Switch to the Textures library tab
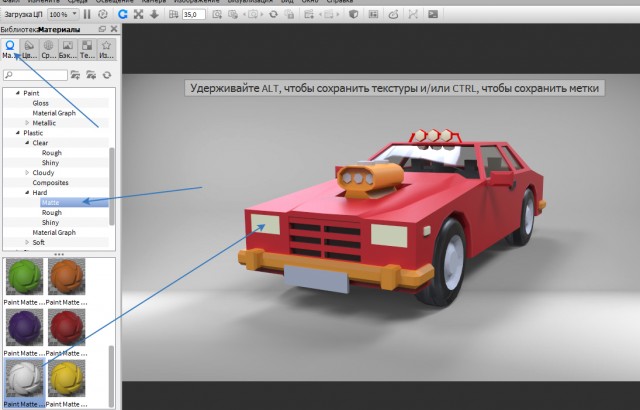This screenshot has width=640, height=410. coord(87,50)
